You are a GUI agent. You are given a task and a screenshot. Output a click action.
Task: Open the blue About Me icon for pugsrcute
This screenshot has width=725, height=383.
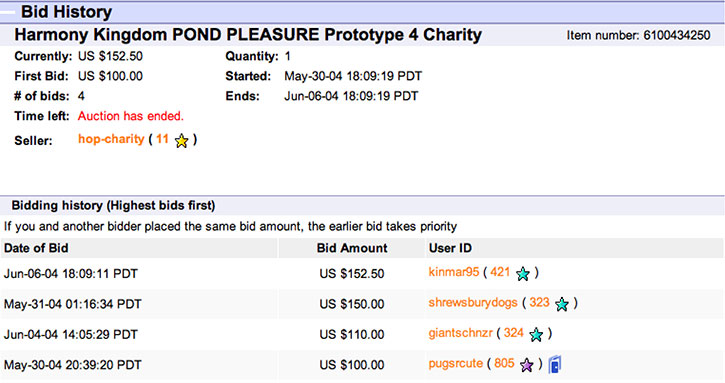click(554, 364)
